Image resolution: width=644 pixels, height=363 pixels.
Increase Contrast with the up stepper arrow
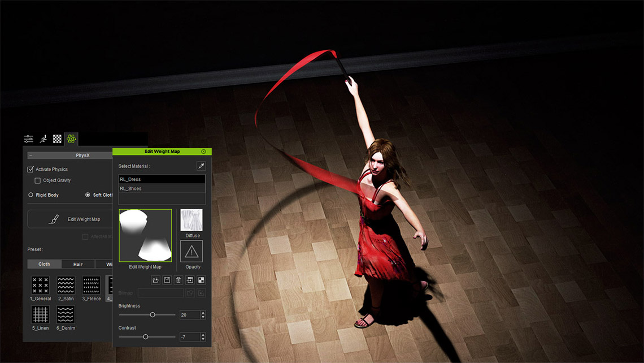(203, 335)
